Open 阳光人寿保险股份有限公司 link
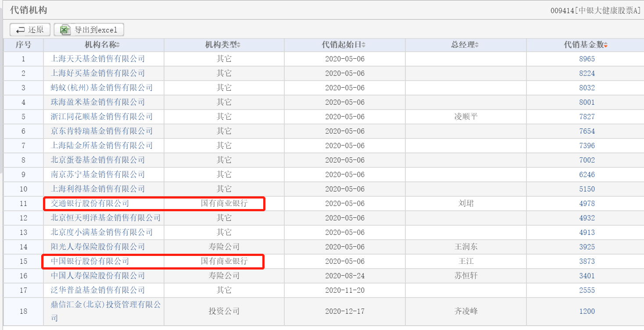 [98, 247]
